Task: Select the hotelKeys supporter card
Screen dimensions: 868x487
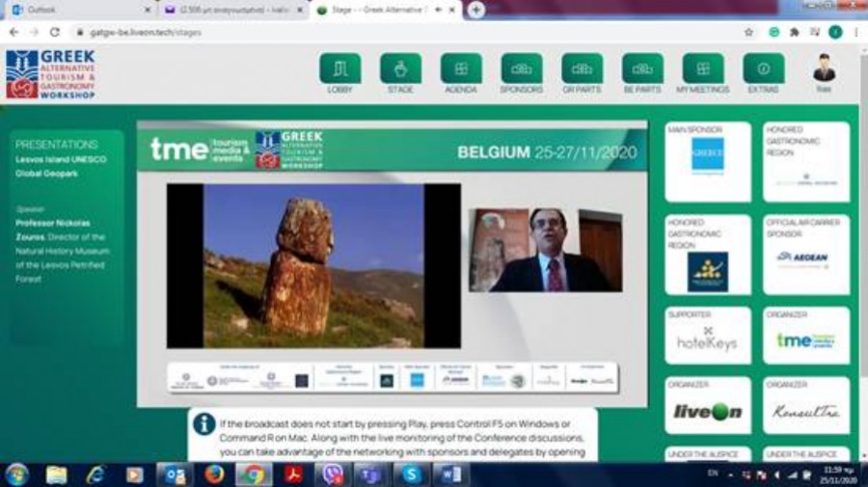Action: pos(707,336)
